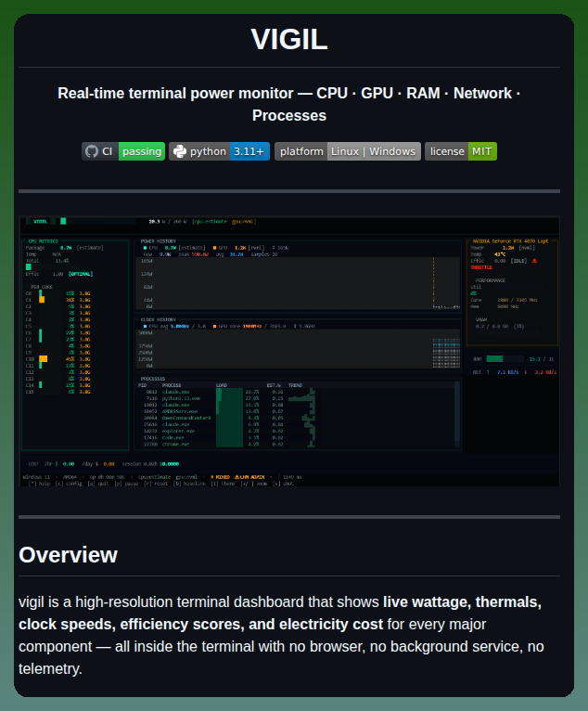The width and height of the screenshot is (588, 711).
Task: Open the python 3.11+ badge
Action: [219, 151]
